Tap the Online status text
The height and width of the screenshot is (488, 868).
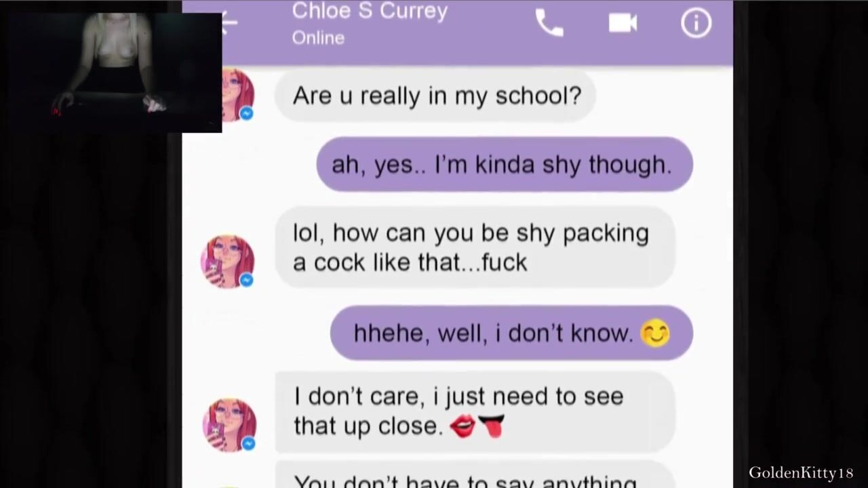coord(318,38)
